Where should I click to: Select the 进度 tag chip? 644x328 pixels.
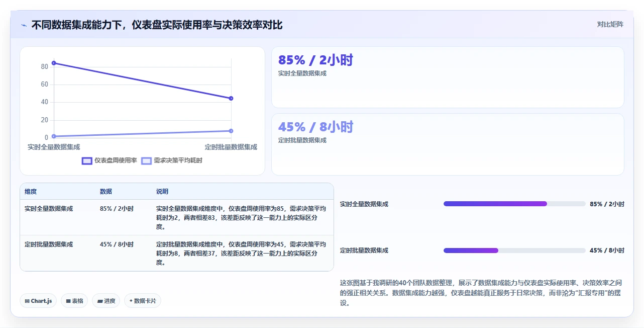tap(106, 301)
